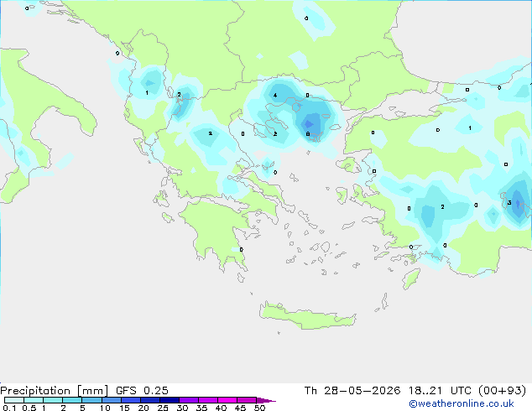The width and height of the screenshot is (532, 411).
Task: Click the above-50 arrow tip of the legend
Action: click(x=266, y=400)
